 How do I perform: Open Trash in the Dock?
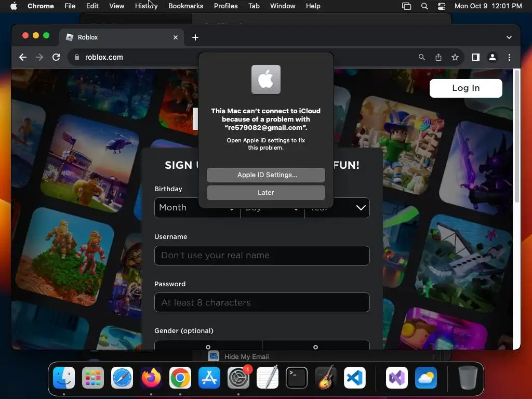[468, 378]
